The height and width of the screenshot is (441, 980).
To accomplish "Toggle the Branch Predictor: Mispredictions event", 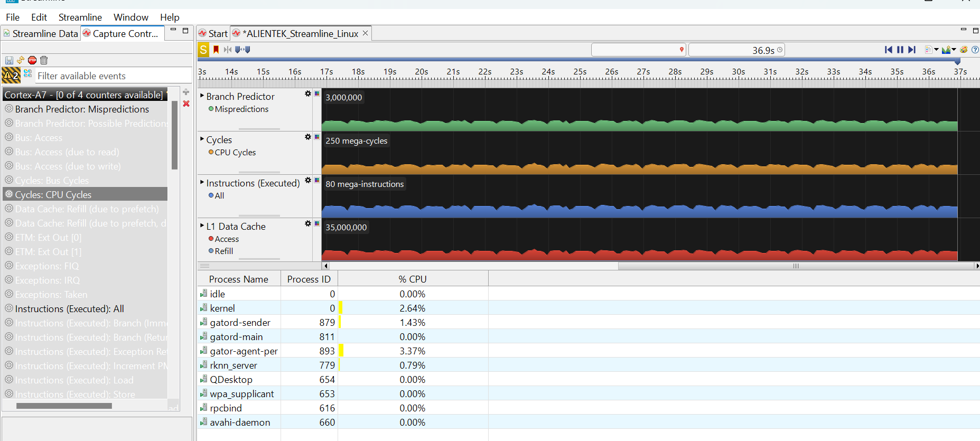I will pos(82,109).
